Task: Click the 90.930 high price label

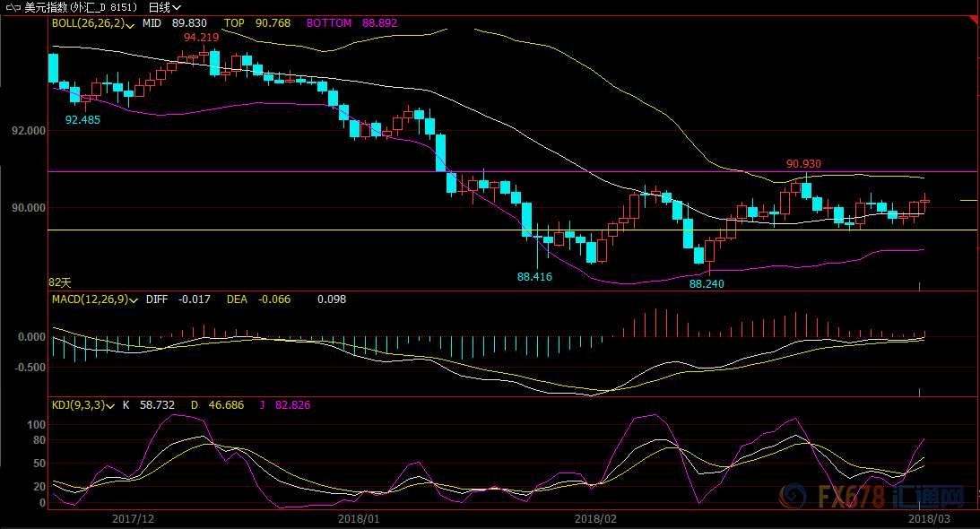Action: (x=803, y=164)
